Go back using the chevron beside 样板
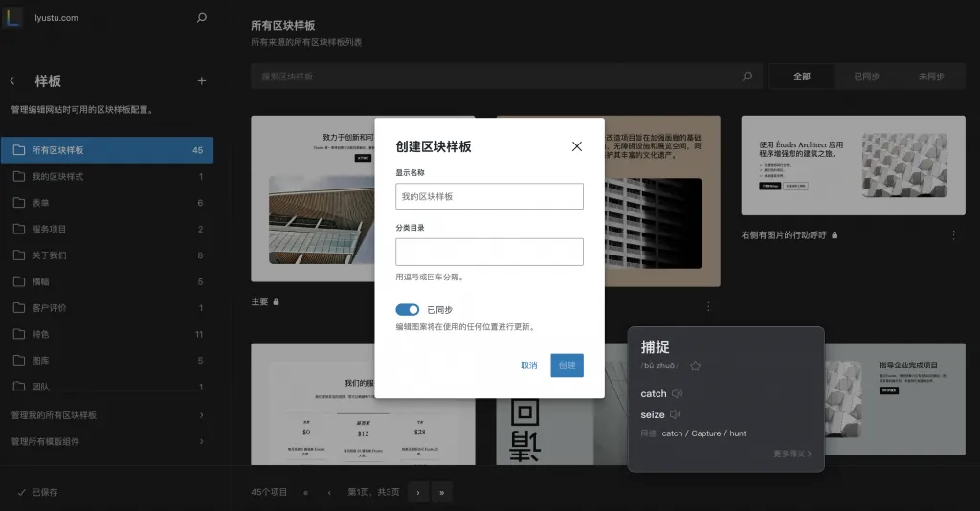Viewport: 980px width, 511px height. [12, 81]
